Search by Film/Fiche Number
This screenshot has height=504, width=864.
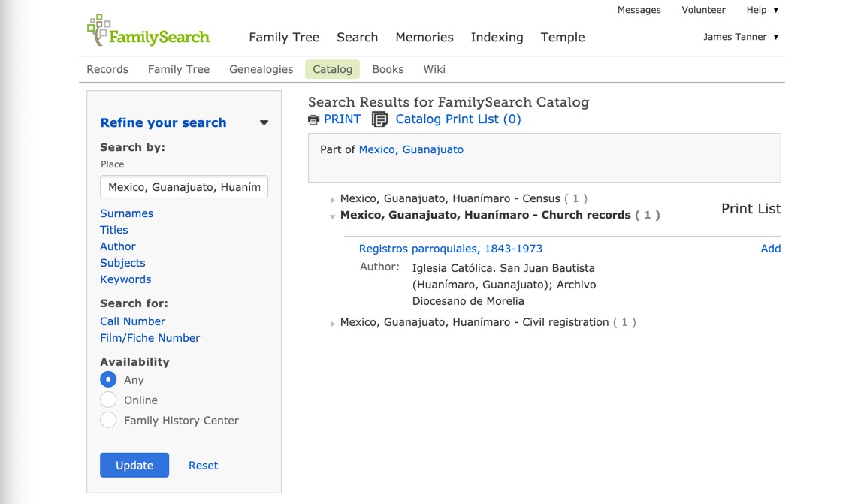(150, 338)
